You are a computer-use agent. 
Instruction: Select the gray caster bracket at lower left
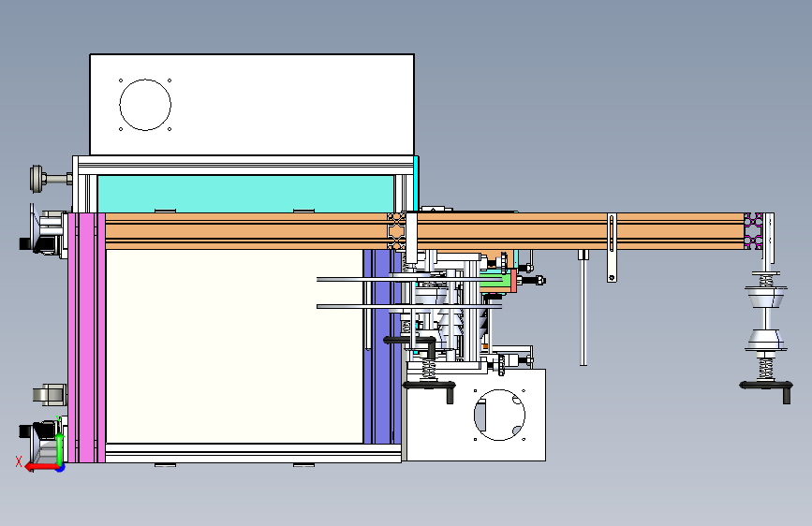coord(50,395)
